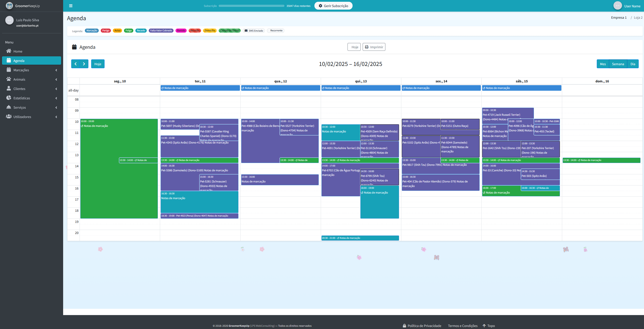This screenshot has width=644, height=329.
Task: Switch the calendar to Mes view
Action: point(603,64)
